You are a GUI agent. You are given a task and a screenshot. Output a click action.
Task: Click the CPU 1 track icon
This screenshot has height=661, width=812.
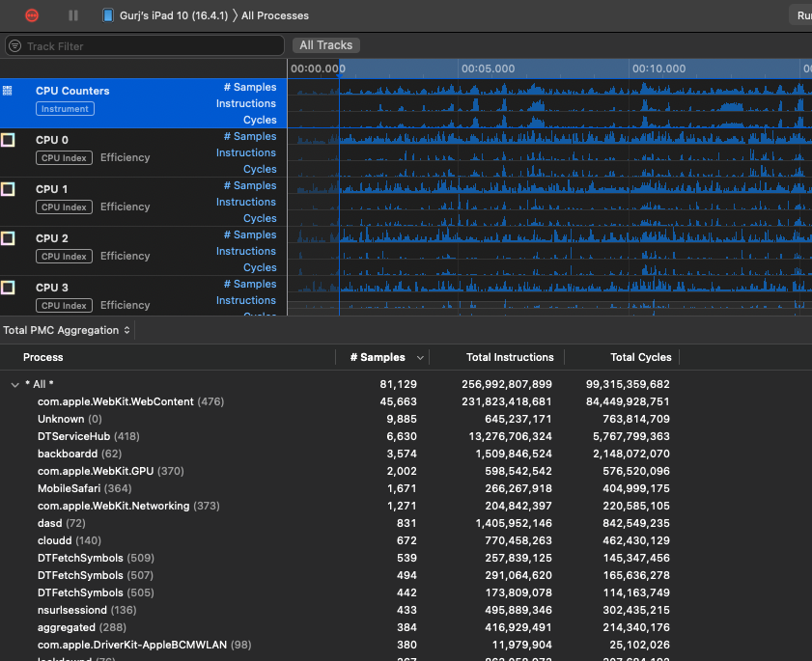click(8, 189)
